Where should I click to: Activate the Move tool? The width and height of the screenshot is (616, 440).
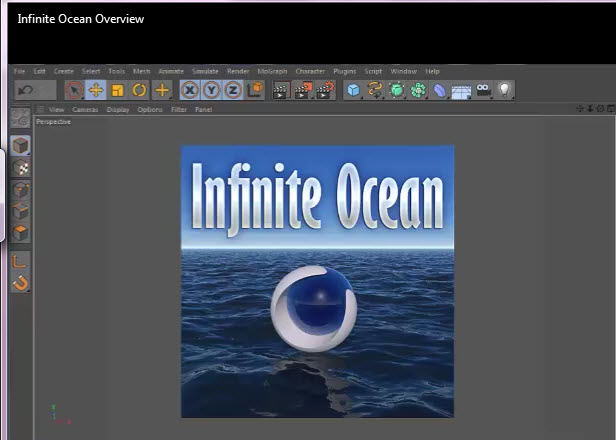[x=96, y=90]
